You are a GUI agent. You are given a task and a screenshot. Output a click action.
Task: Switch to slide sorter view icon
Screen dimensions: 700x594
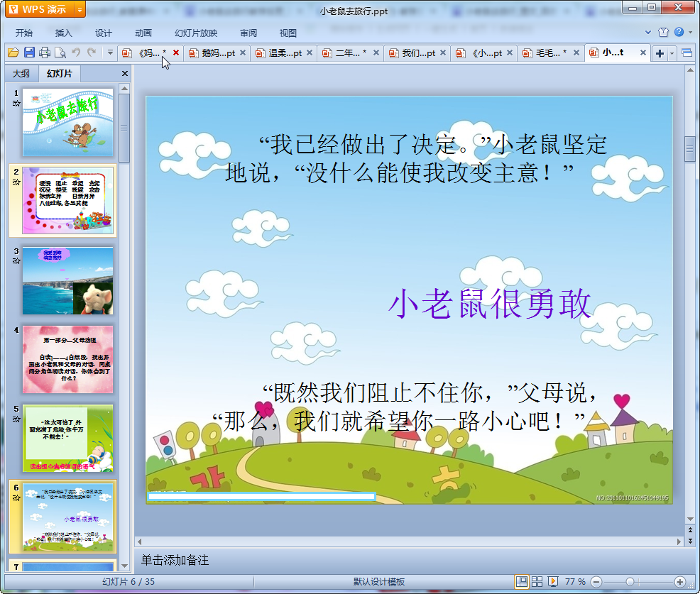point(537,581)
